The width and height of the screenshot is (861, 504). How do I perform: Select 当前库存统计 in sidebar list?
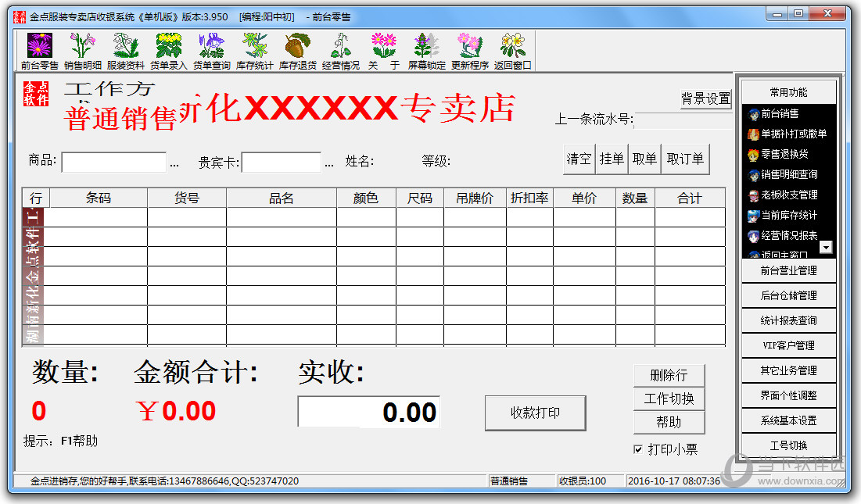[x=783, y=215]
